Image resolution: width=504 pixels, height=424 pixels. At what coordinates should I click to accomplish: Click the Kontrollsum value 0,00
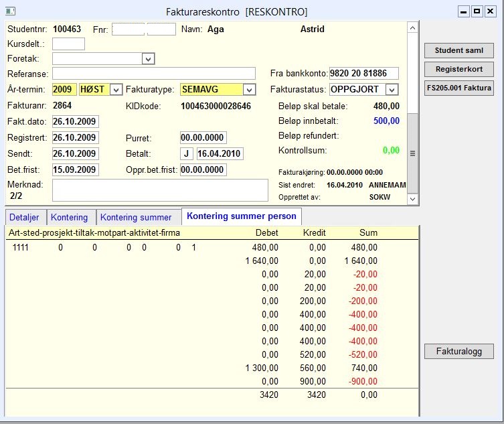point(391,150)
